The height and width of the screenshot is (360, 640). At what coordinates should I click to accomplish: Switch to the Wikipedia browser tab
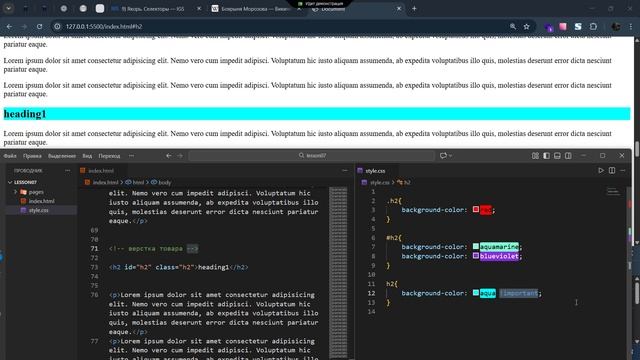[256, 9]
